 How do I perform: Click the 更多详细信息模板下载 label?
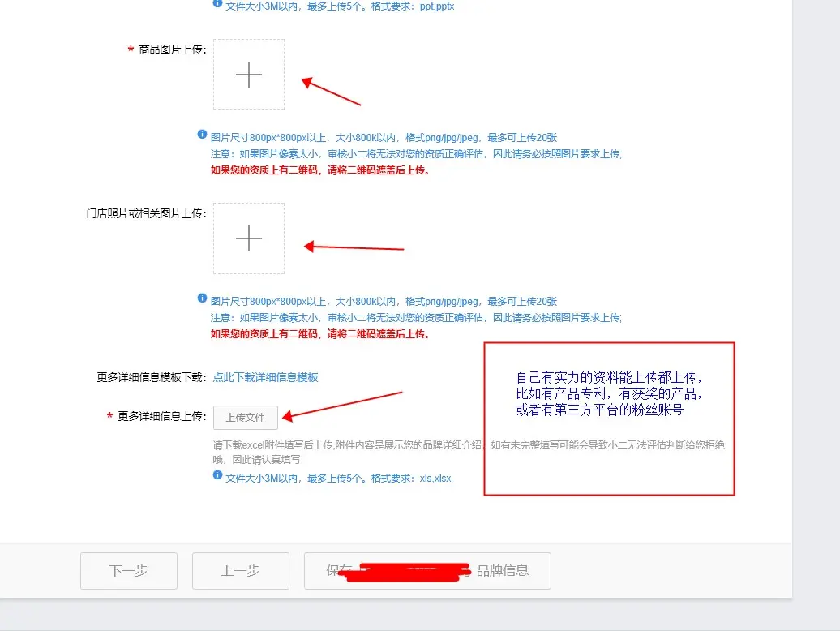152,377
